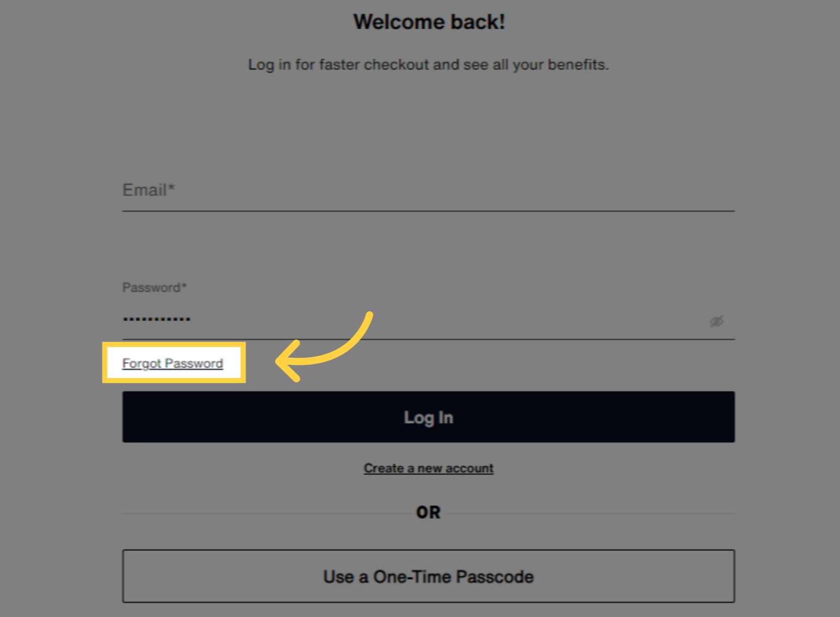The height and width of the screenshot is (617, 840).
Task: Click the underline beneath the Password field
Action: tap(428, 339)
